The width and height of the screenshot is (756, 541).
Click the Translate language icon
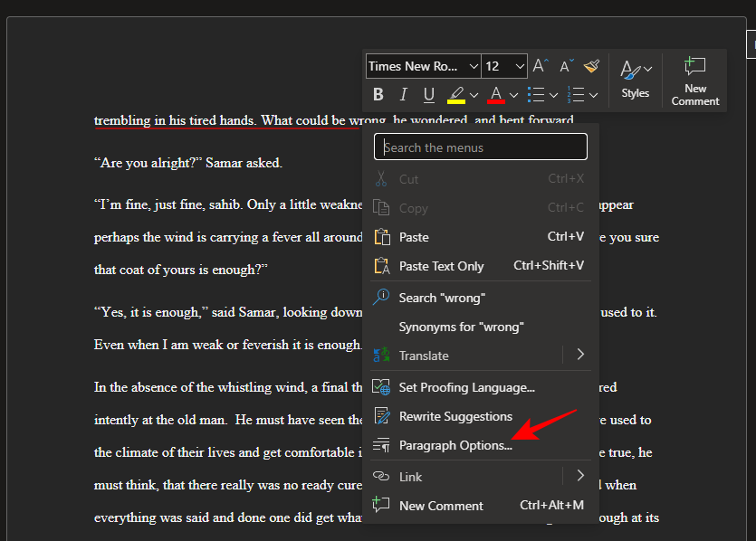(x=381, y=355)
